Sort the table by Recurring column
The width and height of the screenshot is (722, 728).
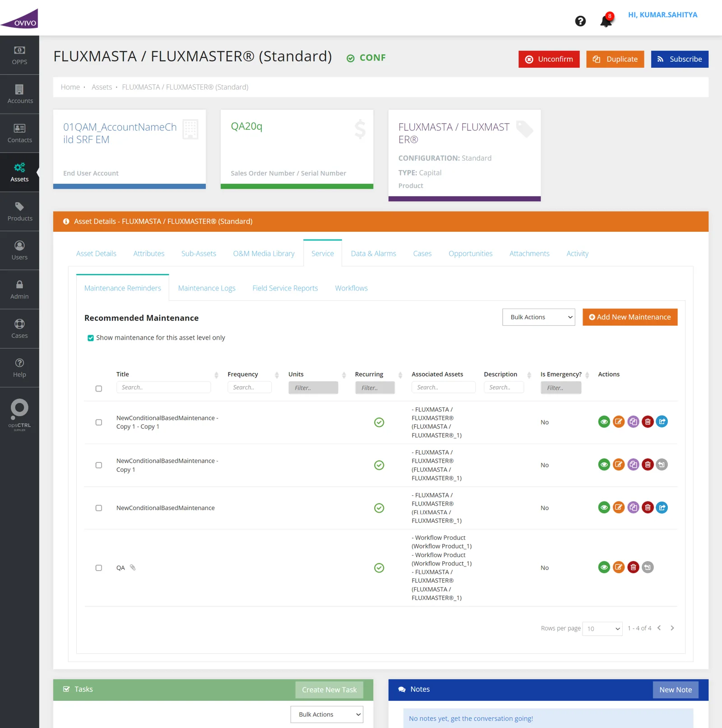[x=400, y=375]
